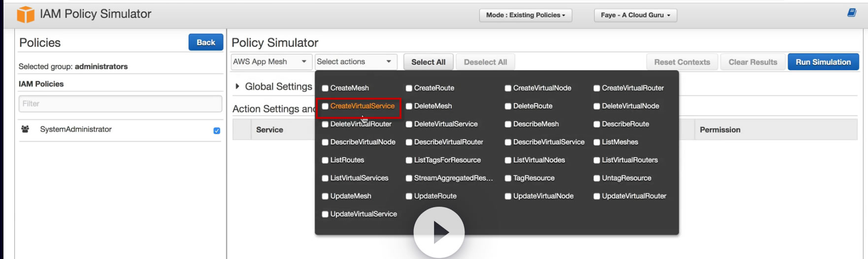Check the CreateRoute action
Image resolution: width=868 pixels, height=259 pixels.
click(x=409, y=88)
